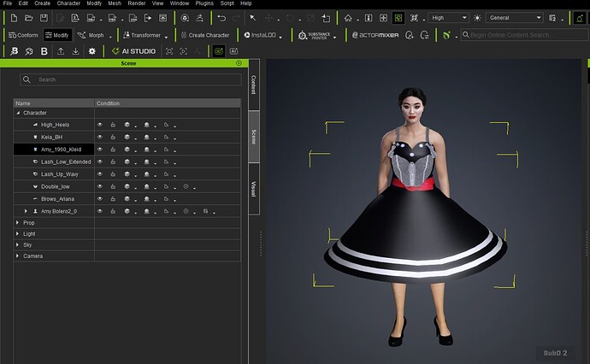The height and width of the screenshot is (364, 590).
Task: Expand the Light group
Action: click(x=17, y=233)
